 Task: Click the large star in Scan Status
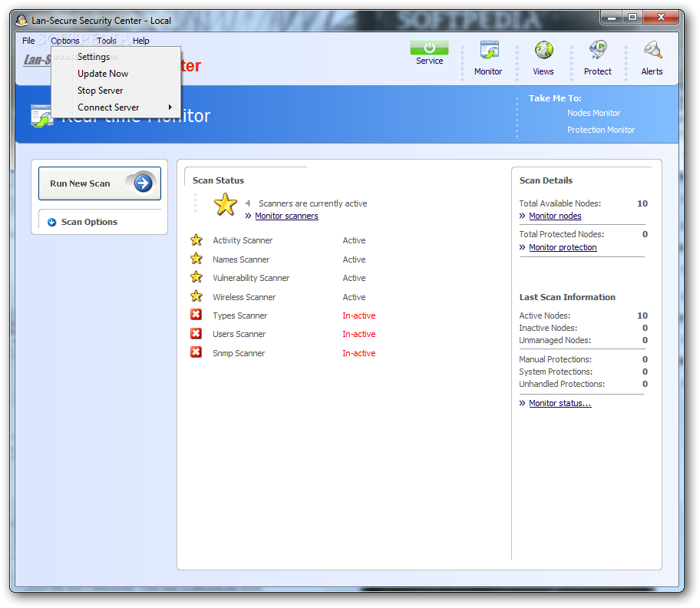tap(226, 204)
